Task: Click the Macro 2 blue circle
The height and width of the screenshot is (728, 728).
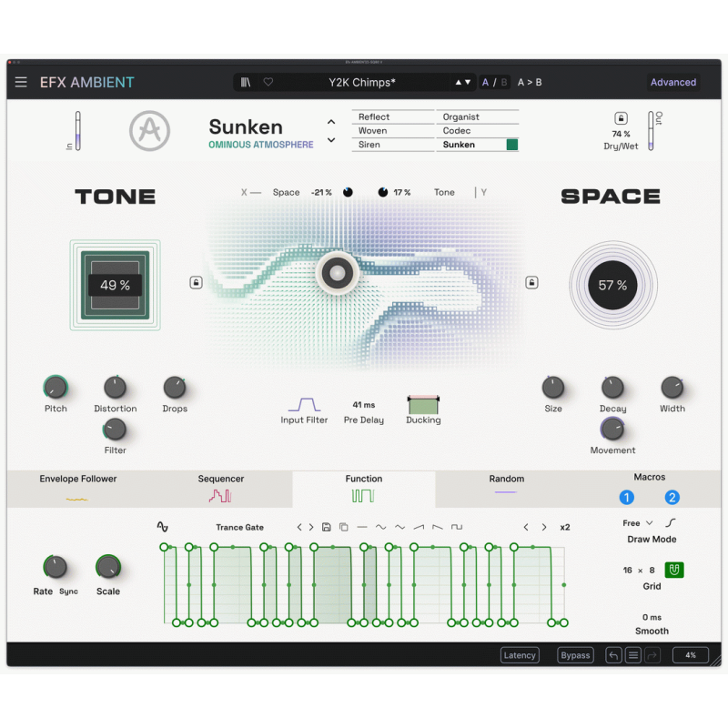Action: tap(672, 497)
